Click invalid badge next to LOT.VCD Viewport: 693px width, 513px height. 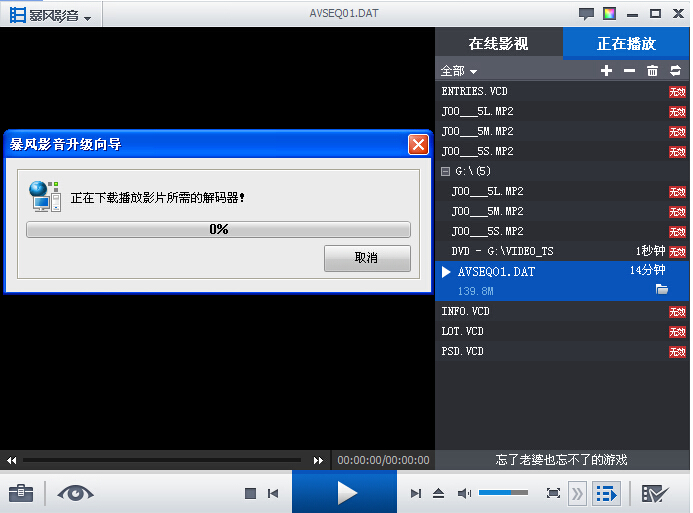pyautogui.click(x=677, y=332)
